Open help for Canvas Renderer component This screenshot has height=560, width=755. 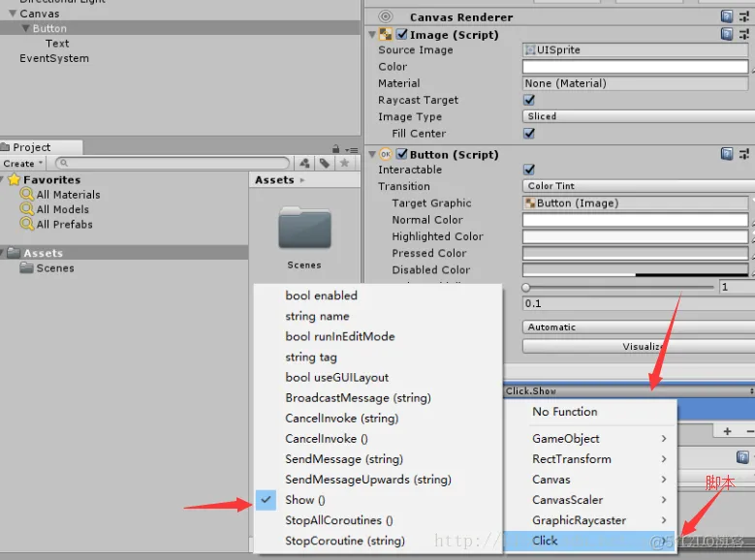point(727,16)
